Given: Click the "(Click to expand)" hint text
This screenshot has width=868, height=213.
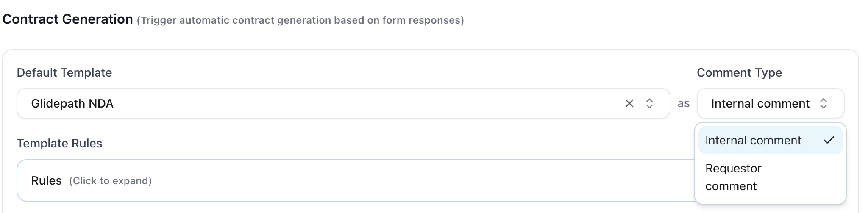Looking at the screenshot, I should tap(110, 181).
